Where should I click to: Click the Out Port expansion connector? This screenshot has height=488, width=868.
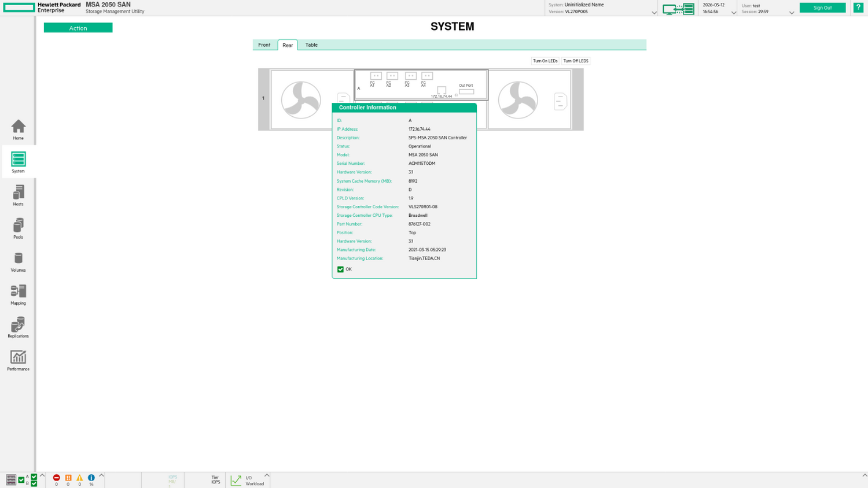pos(466,91)
